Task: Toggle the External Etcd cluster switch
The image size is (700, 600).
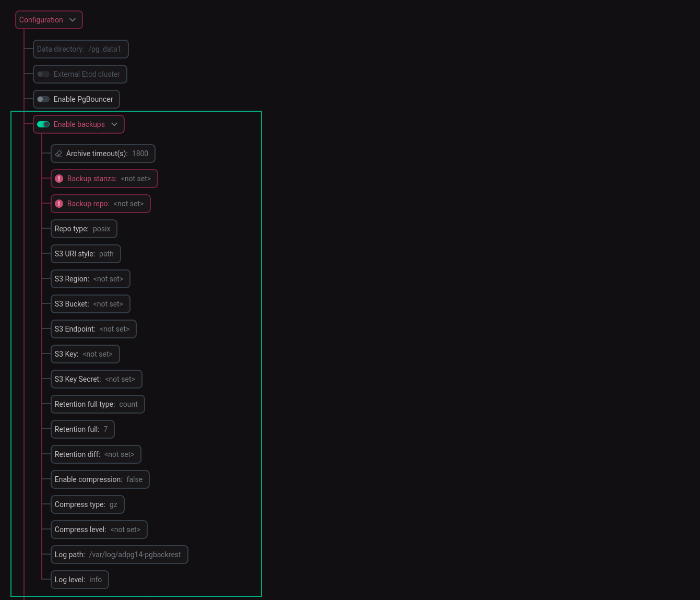Action: click(x=43, y=74)
